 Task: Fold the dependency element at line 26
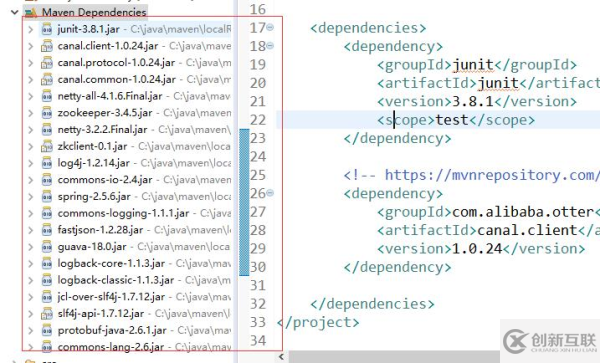tap(270, 193)
